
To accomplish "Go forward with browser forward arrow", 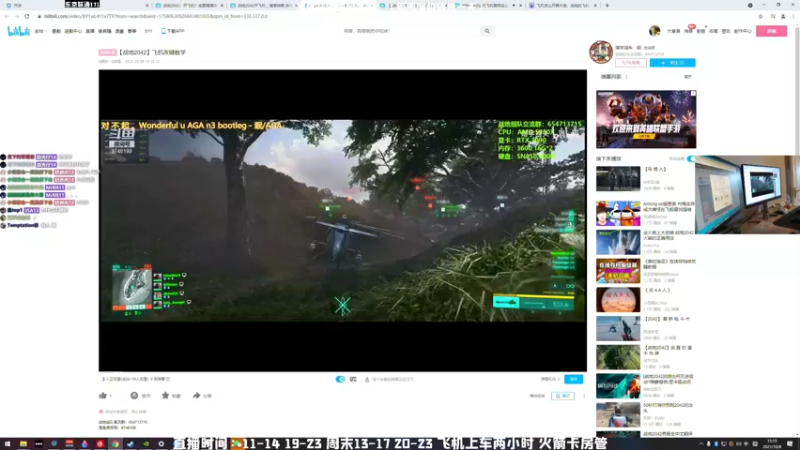I will click(17, 16).
